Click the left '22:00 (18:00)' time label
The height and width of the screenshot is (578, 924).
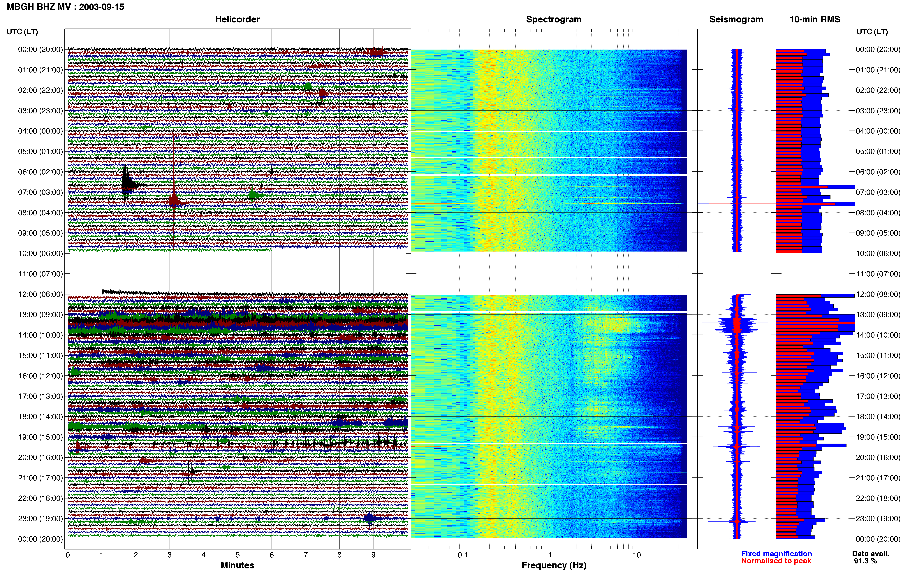tap(41, 498)
